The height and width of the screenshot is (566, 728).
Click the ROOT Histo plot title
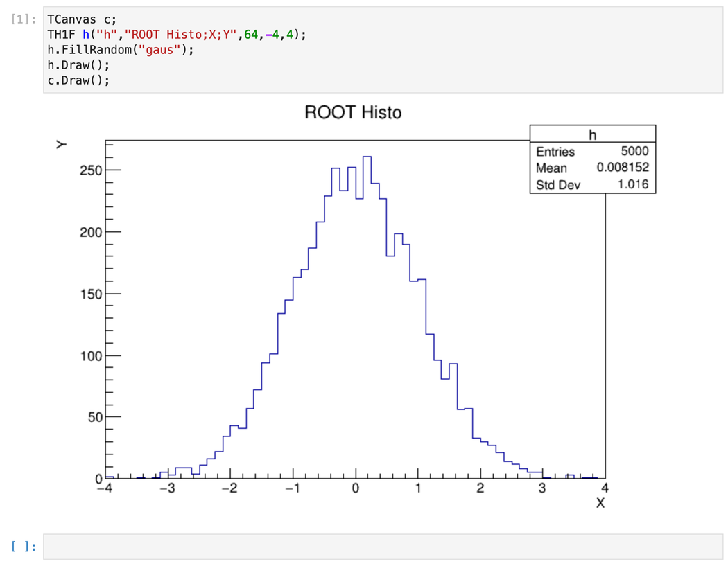coord(352,112)
